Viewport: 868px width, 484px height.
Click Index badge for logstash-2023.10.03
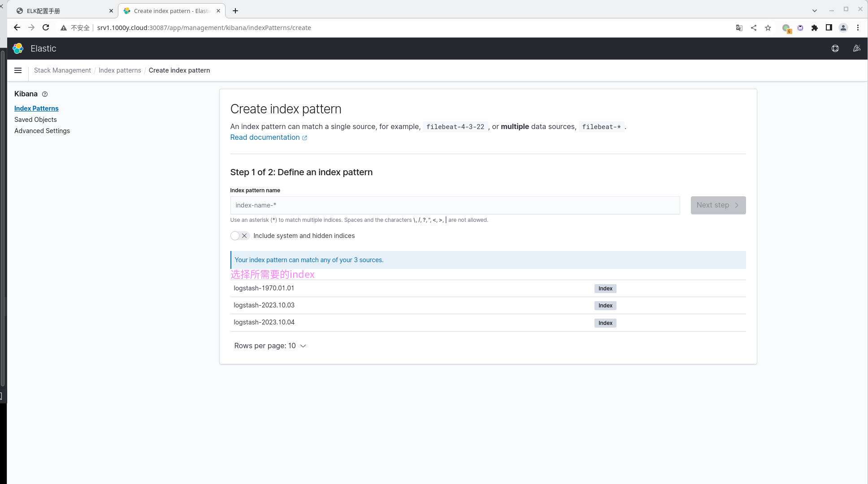click(x=605, y=306)
